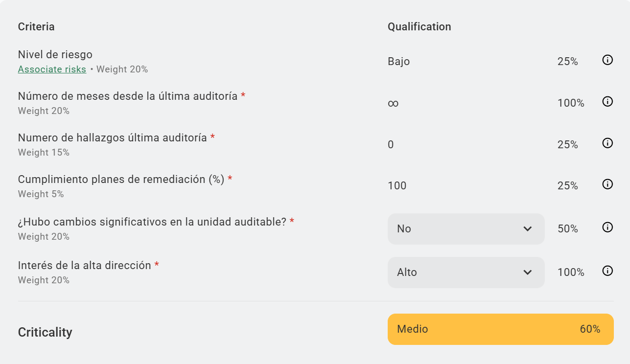Click info icon for Nivel de riesgo
This screenshot has height=364, width=630.
pos(607,60)
